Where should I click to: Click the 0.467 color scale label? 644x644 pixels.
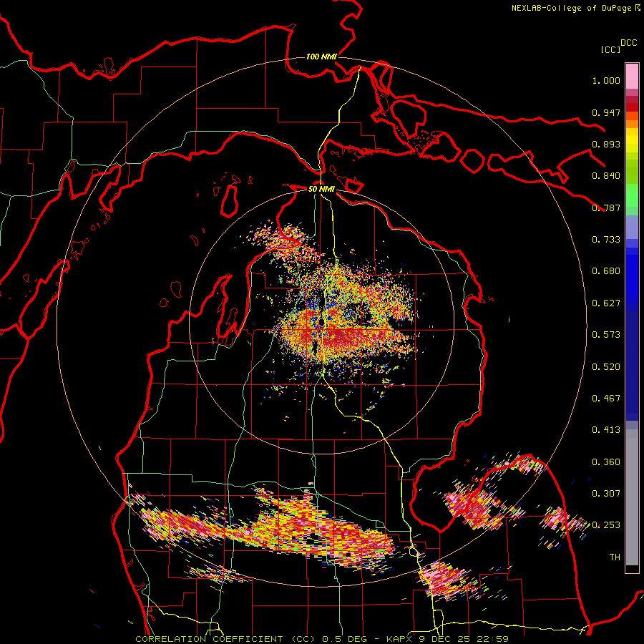pos(606,399)
